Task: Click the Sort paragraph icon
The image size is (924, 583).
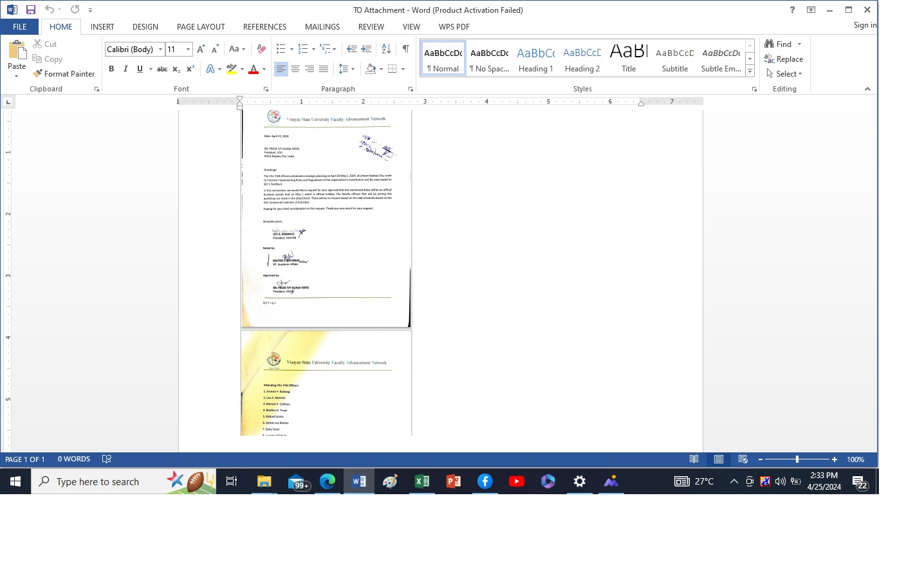Action: tap(386, 49)
